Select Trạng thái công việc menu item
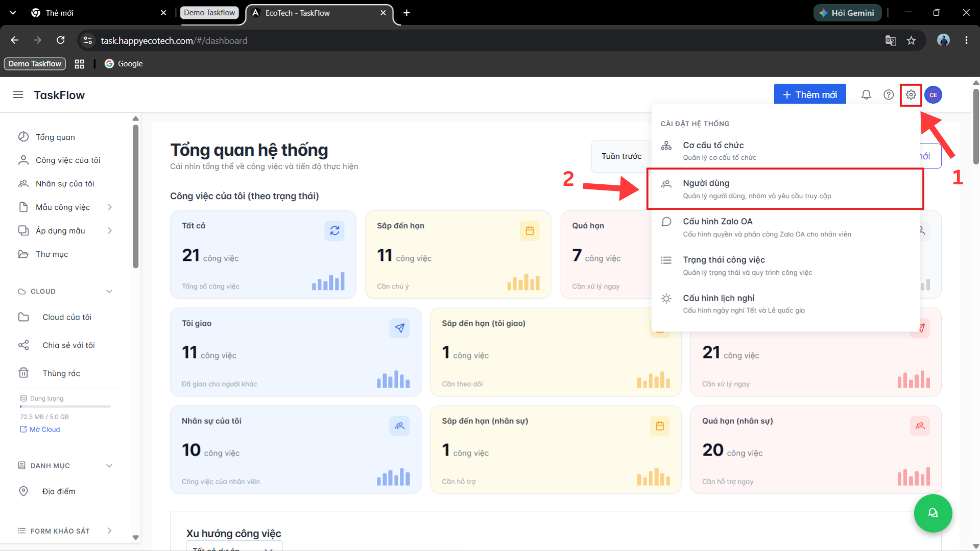980x551 pixels. click(785, 266)
